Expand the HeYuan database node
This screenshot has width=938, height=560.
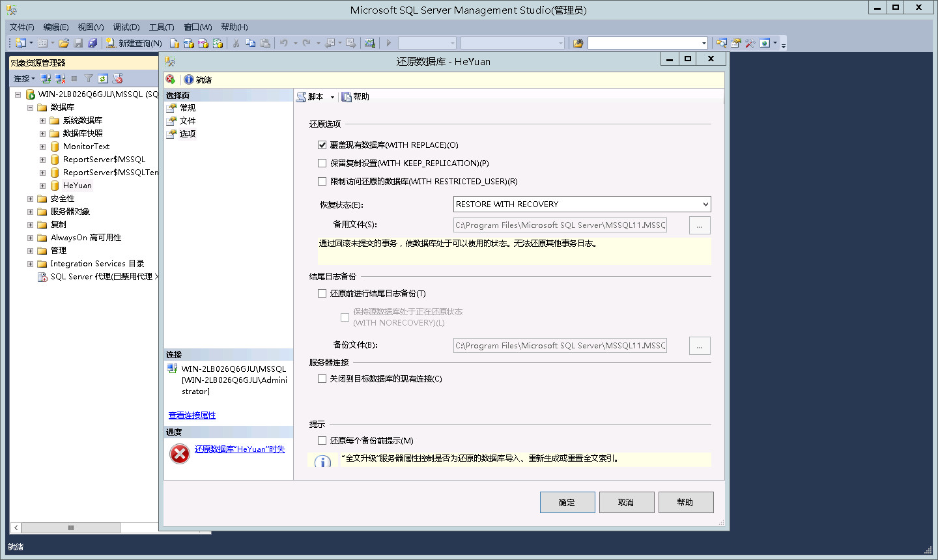(x=42, y=186)
